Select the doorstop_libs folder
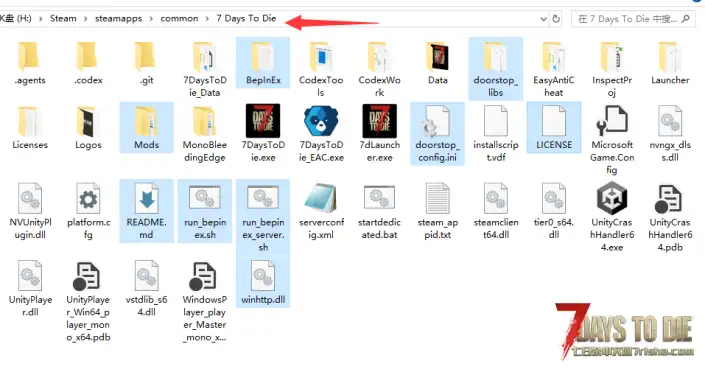705x372 pixels. point(495,69)
